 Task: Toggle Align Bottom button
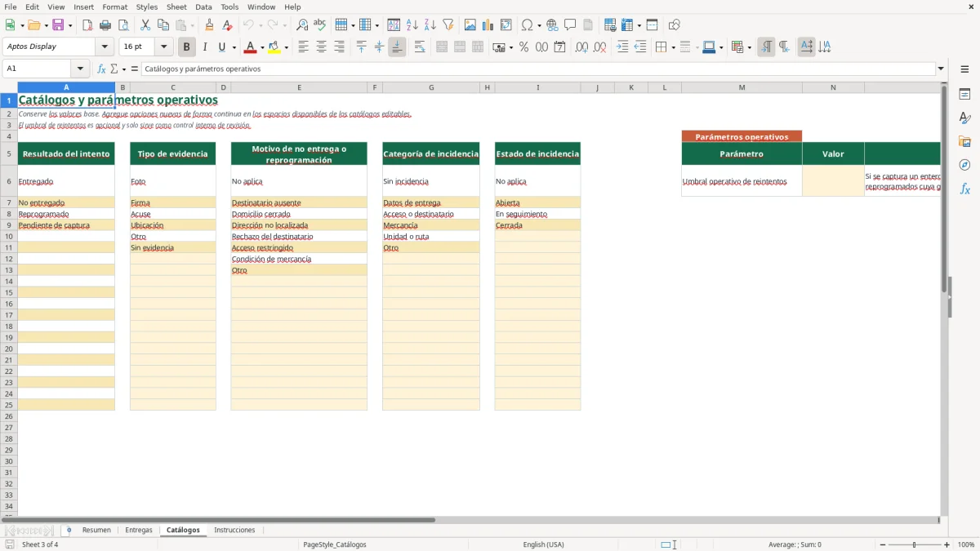click(x=397, y=47)
